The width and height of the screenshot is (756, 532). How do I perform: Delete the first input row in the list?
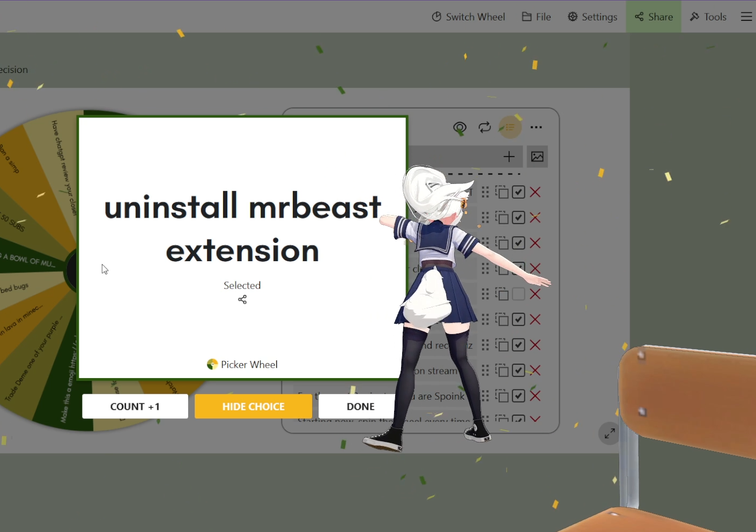(535, 192)
